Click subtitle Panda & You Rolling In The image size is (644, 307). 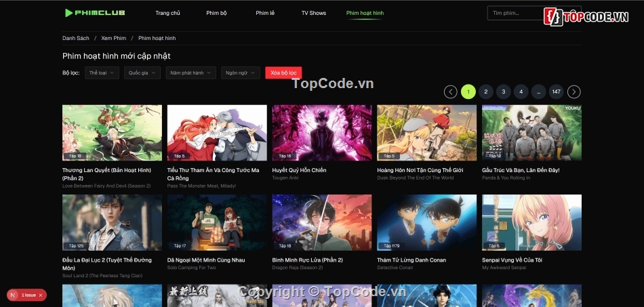(506, 178)
